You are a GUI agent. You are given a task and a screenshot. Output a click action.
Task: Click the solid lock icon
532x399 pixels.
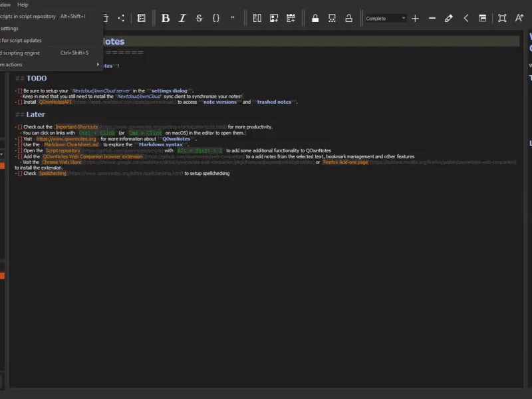click(315, 18)
